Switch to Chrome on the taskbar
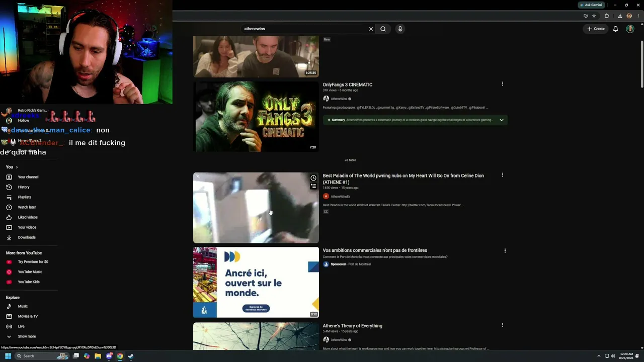 (x=120, y=356)
